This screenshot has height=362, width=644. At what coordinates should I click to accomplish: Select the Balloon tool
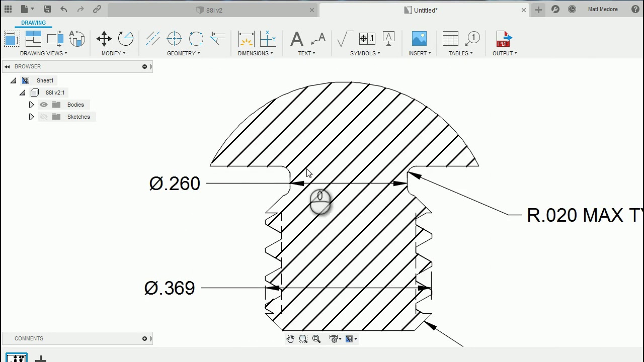click(472, 39)
